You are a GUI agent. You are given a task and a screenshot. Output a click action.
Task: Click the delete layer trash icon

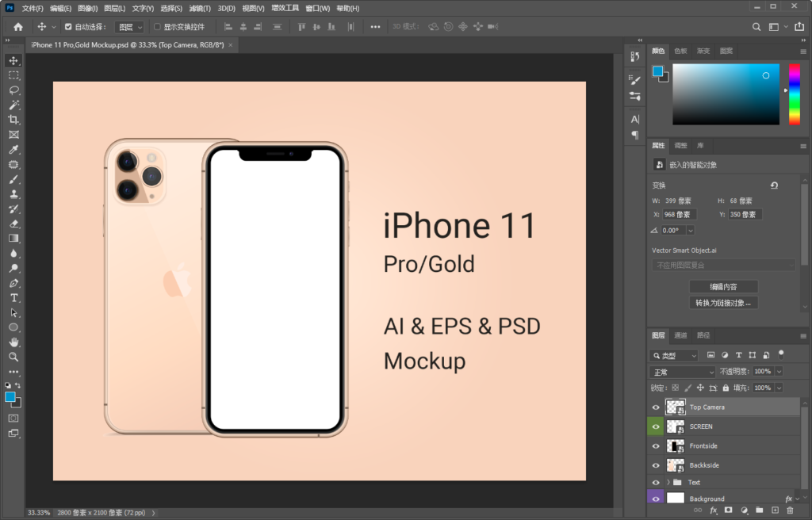(790, 510)
